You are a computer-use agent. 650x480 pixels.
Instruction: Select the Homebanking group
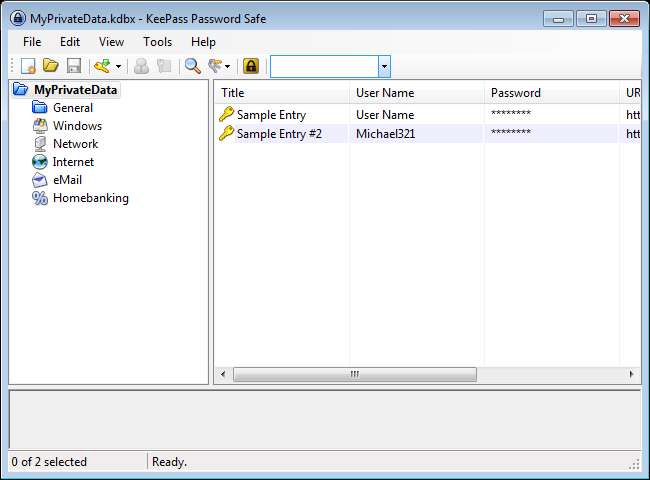pos(91,198)
